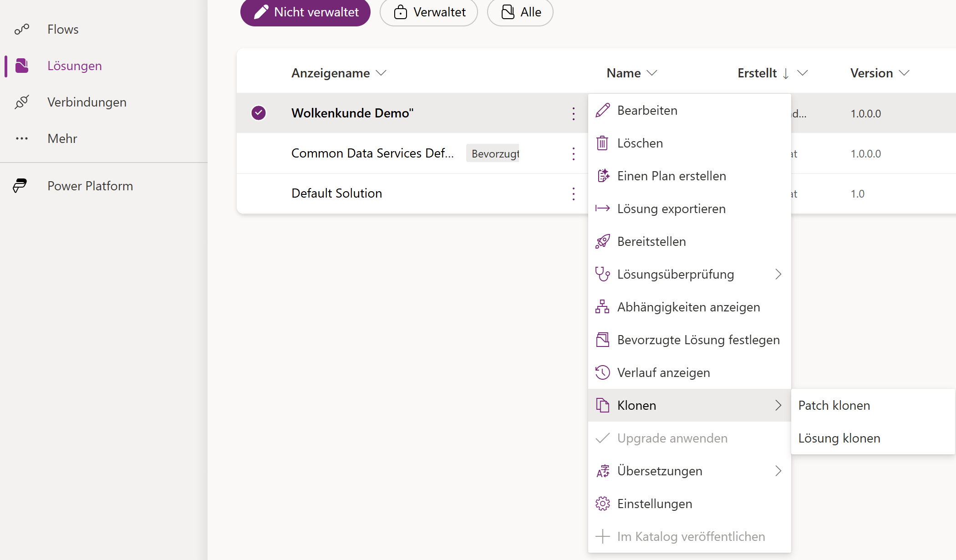Open the Name column dropdown chevron
The image size is (956, 560).
652,73
